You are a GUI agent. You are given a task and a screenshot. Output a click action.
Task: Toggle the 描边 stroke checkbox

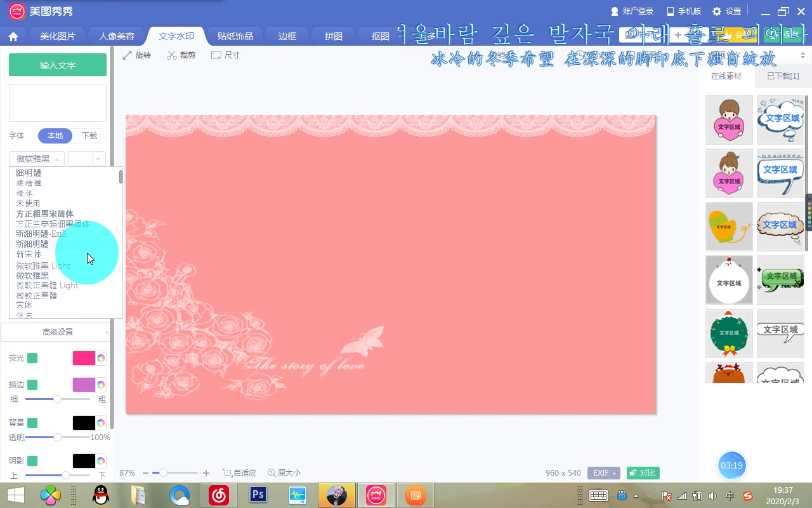coord(32,385)
